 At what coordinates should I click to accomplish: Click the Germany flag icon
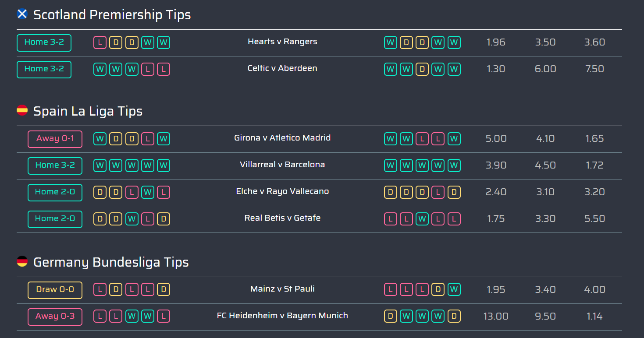[x=22, y=261]
